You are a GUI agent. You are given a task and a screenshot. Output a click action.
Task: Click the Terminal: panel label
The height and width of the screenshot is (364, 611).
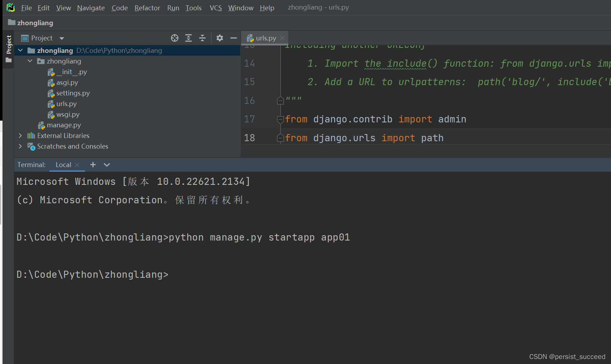point(32,165)
